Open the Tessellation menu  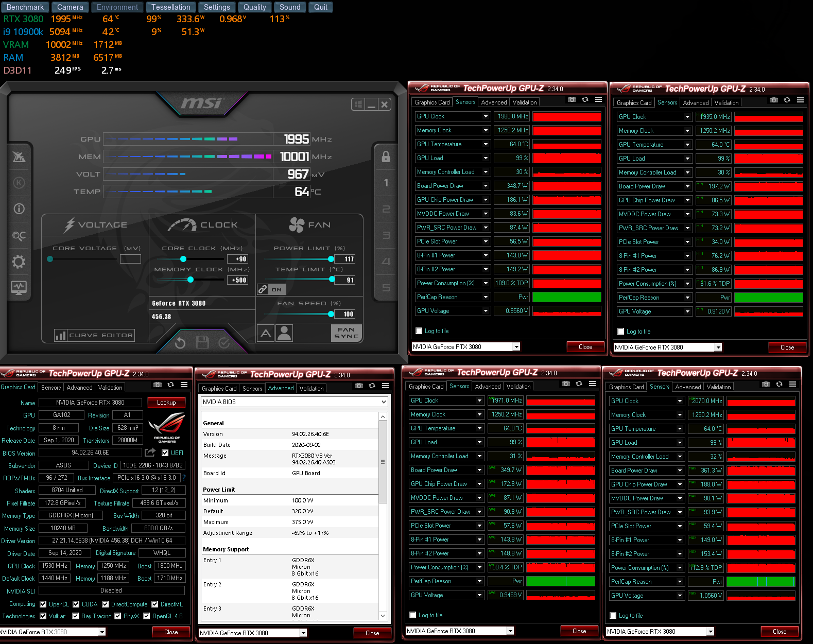[171, 7]
